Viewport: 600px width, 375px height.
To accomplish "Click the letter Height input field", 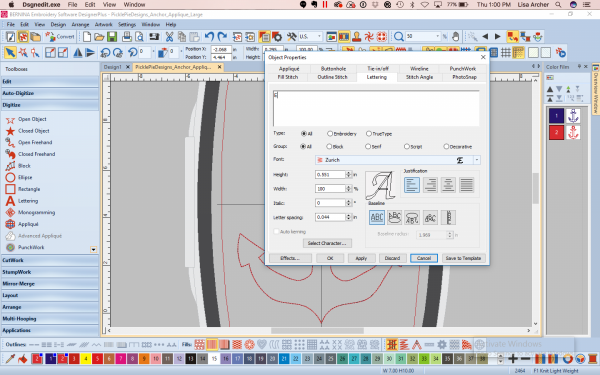I will [330, 174].
